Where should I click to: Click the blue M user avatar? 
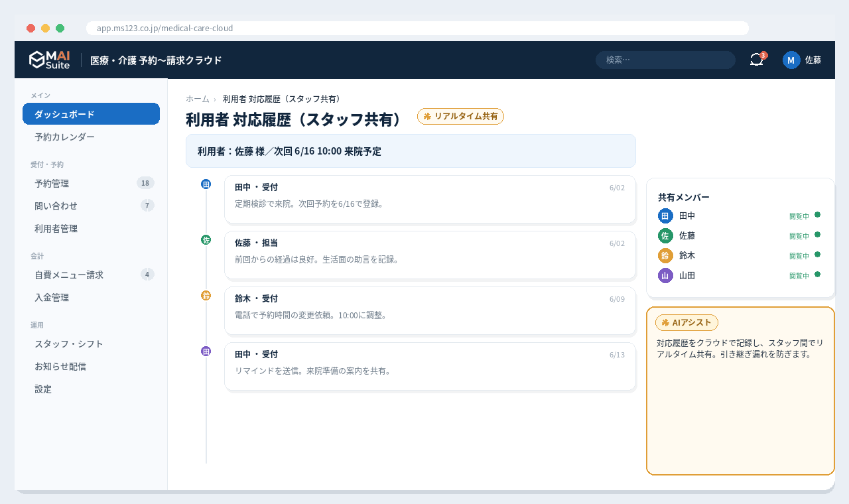pos(791,60)
